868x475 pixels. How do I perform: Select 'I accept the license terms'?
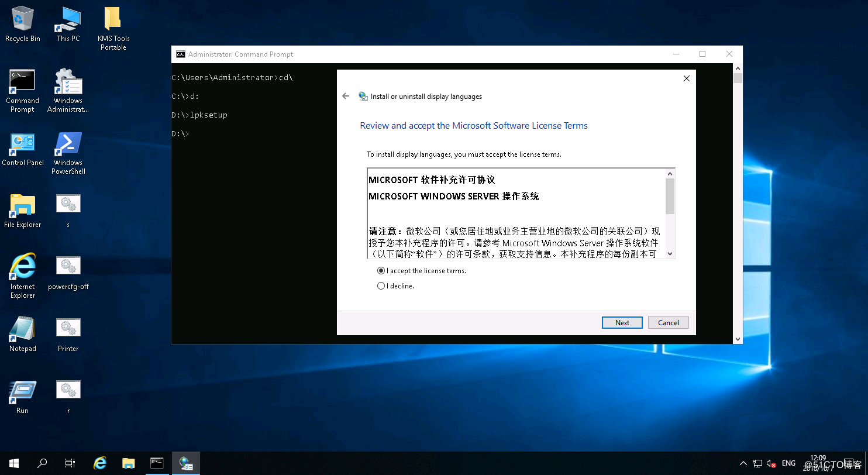[381, 271]
